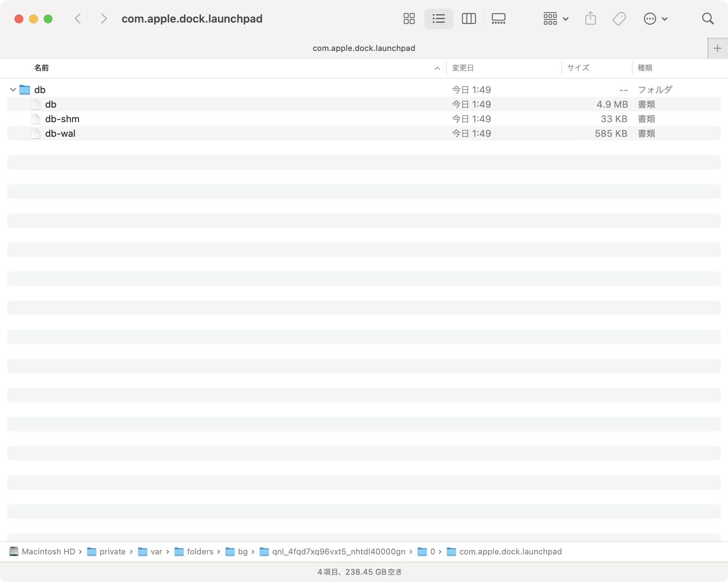Switch to list view
The height and width of the screenshot is (582, 728).
point(439,19)
